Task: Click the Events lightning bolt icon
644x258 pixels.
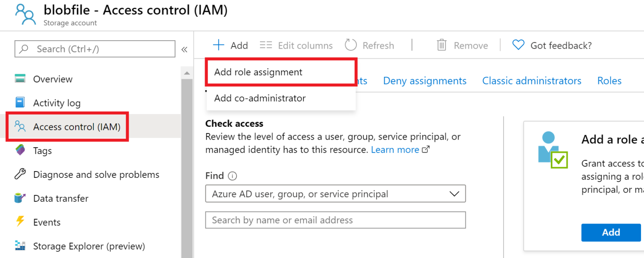Action: tap(20, 222)
